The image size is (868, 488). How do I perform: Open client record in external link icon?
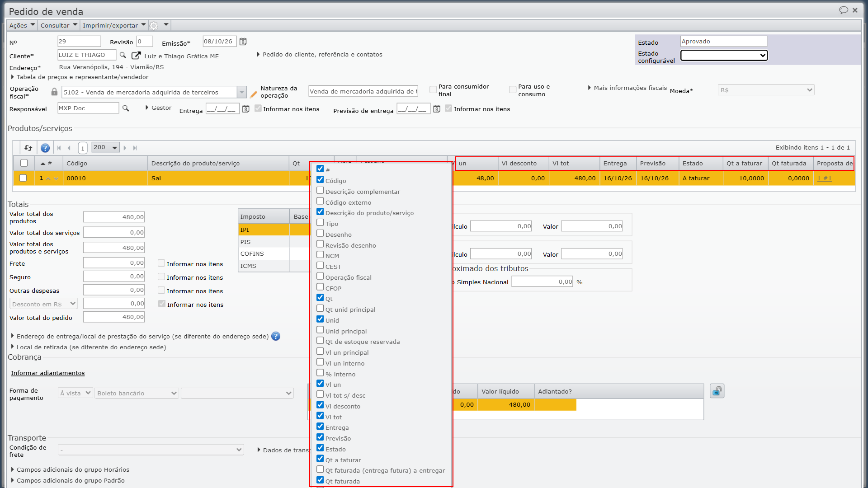coord(136,55)
